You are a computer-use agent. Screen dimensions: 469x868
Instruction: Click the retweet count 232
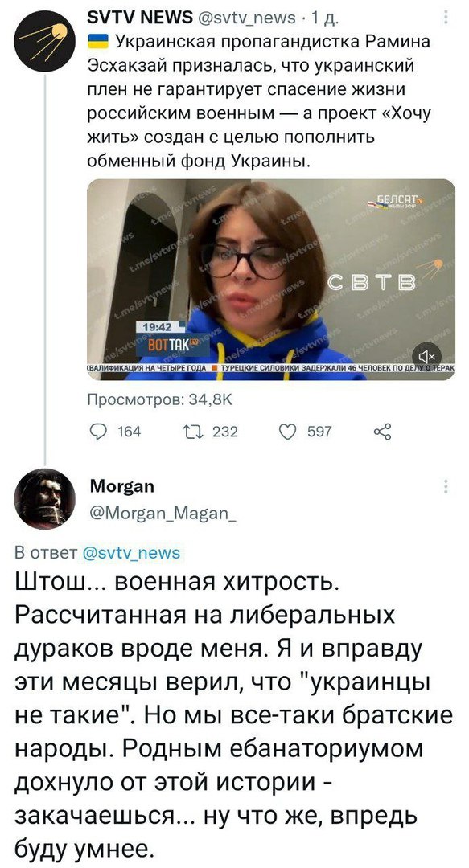point(225,432)
